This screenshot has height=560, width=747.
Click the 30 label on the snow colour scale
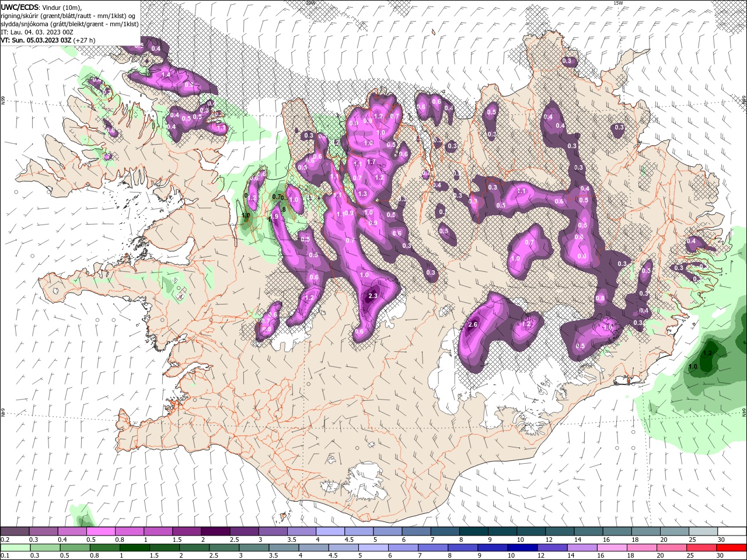coord(721,540)
